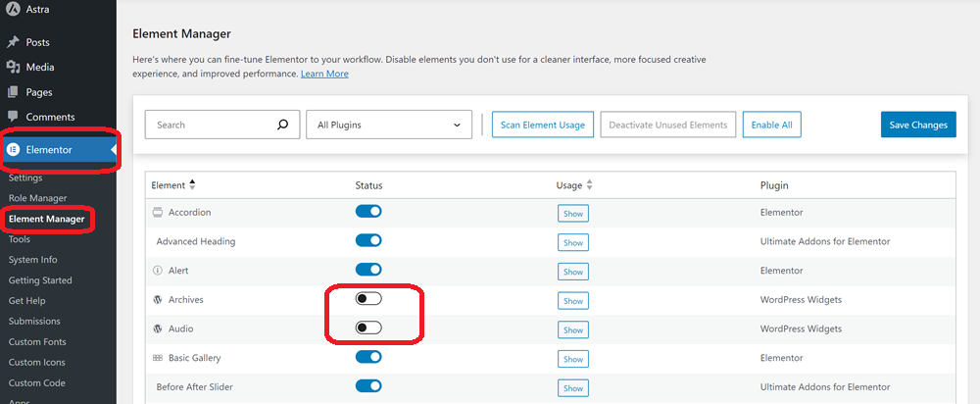Image resolution: width=980 pixels, height=404 pixels.
Task: Enable the Audio widget toggle
Action: 368,328
